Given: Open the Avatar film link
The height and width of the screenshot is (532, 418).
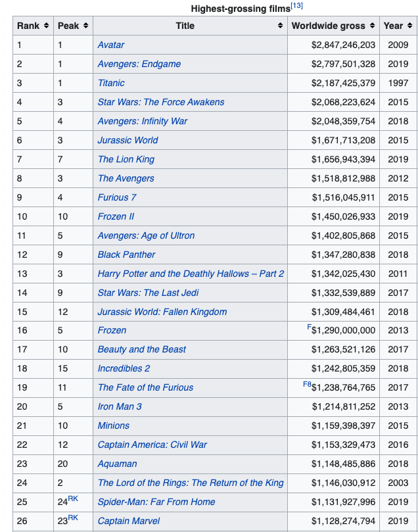Looking at the screenshot, I should (x=111, y=45).
